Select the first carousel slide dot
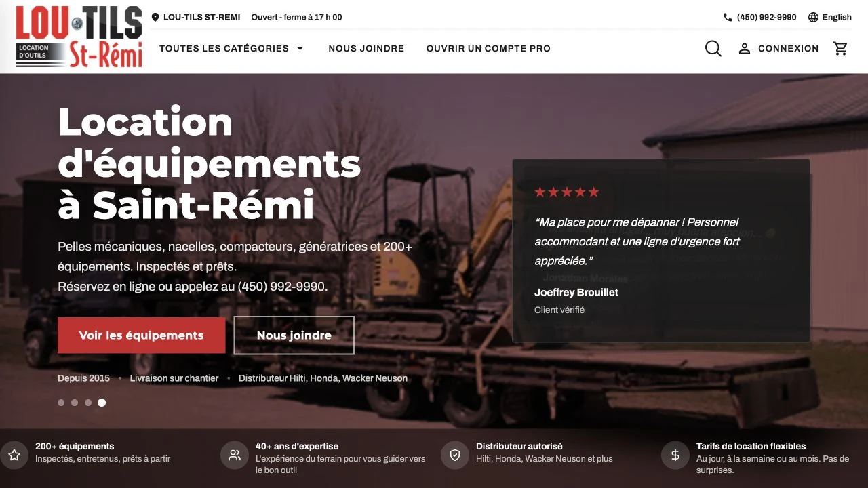This screenshot has width=868, height=488. pyautogui.click(x=61, y=403)
